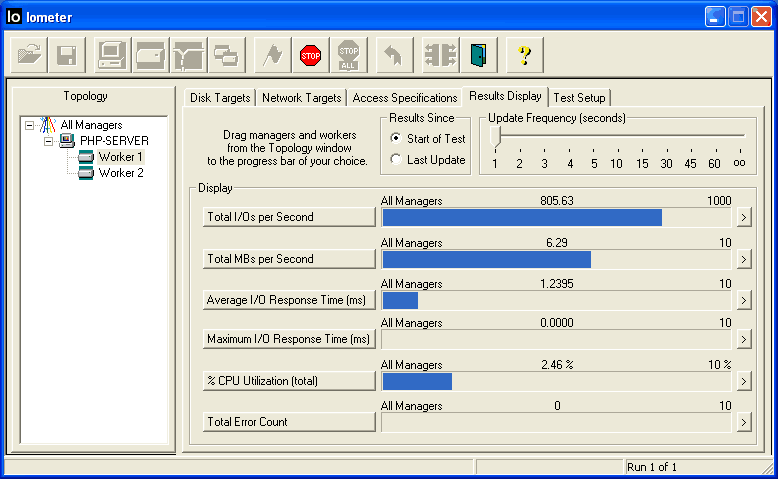Viewport: 778px width, 479px height.
Task: Click the Maximum I/O Response Time (ms) button
Action: (289, 339)
